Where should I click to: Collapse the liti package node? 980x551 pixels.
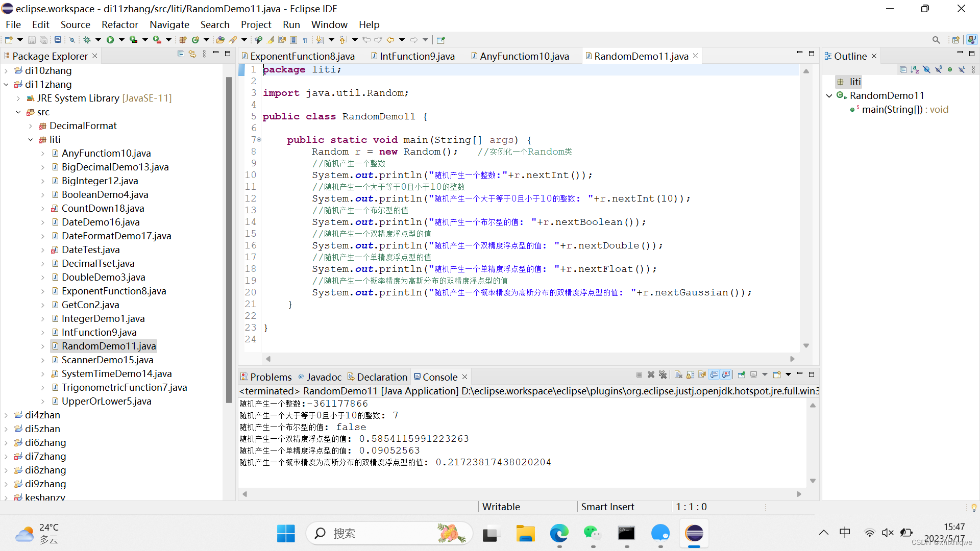[x=31, y=140]
